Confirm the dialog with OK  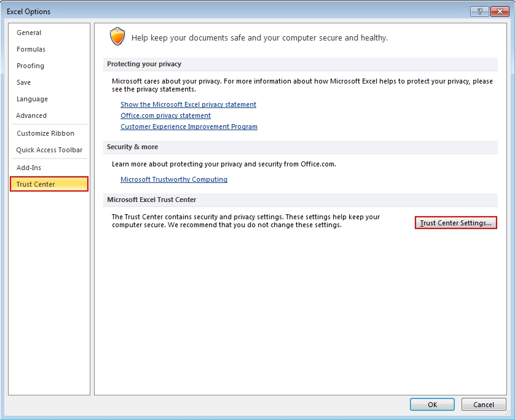[x=432, y=405]
